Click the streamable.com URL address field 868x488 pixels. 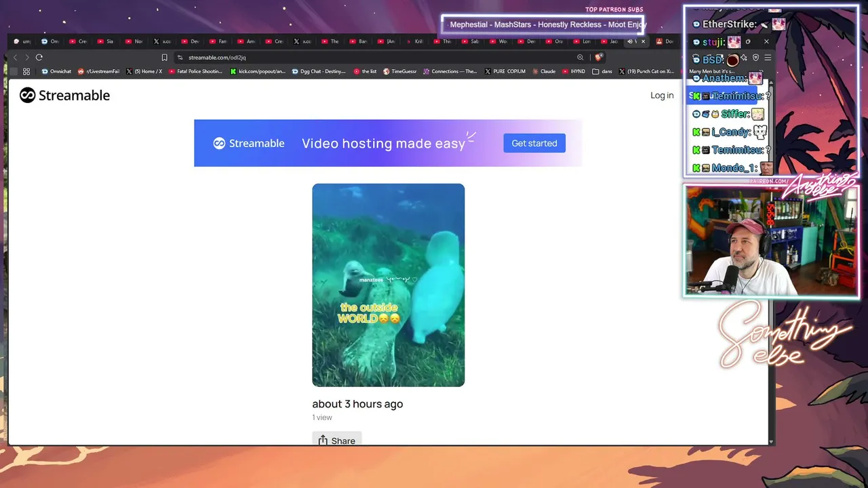(380, 58)
